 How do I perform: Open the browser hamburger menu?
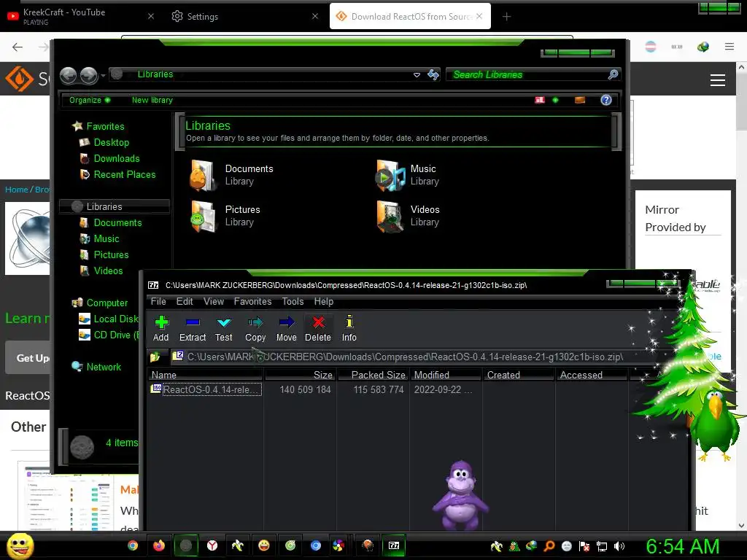coord(729,47)
